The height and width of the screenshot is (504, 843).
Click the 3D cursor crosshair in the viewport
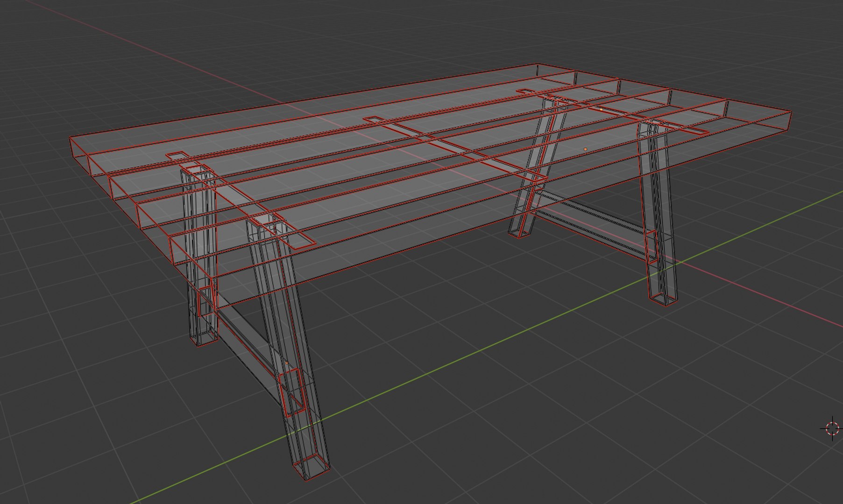point(832,428)
